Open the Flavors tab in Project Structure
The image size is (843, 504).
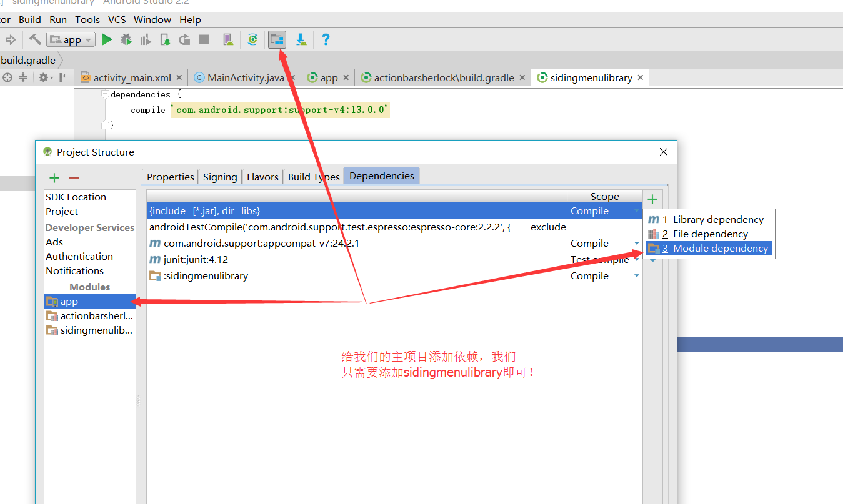pos(262,177)
